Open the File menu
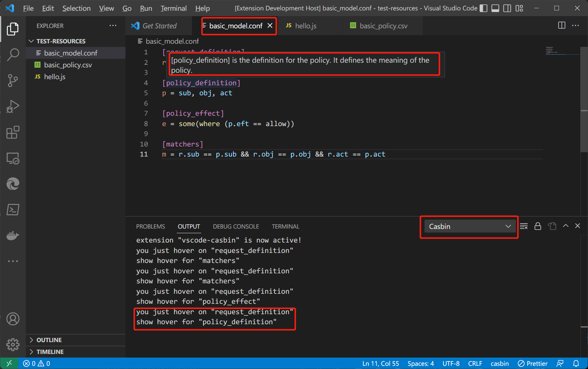The width and height of the screenshot is (588, 369). (x=28, y=8)
